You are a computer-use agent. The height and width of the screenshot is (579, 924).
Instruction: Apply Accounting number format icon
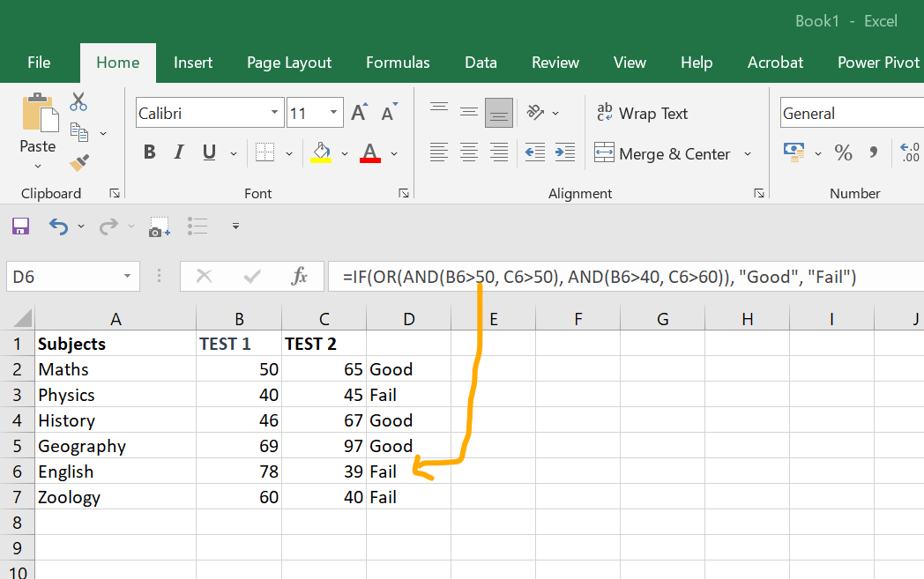(794, 152)
